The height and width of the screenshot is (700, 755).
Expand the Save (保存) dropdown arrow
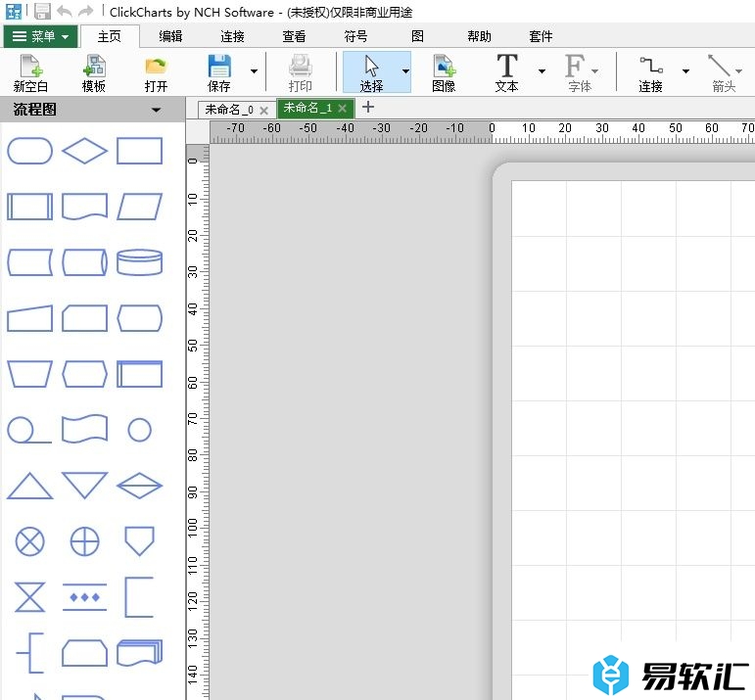coord(255,71)
